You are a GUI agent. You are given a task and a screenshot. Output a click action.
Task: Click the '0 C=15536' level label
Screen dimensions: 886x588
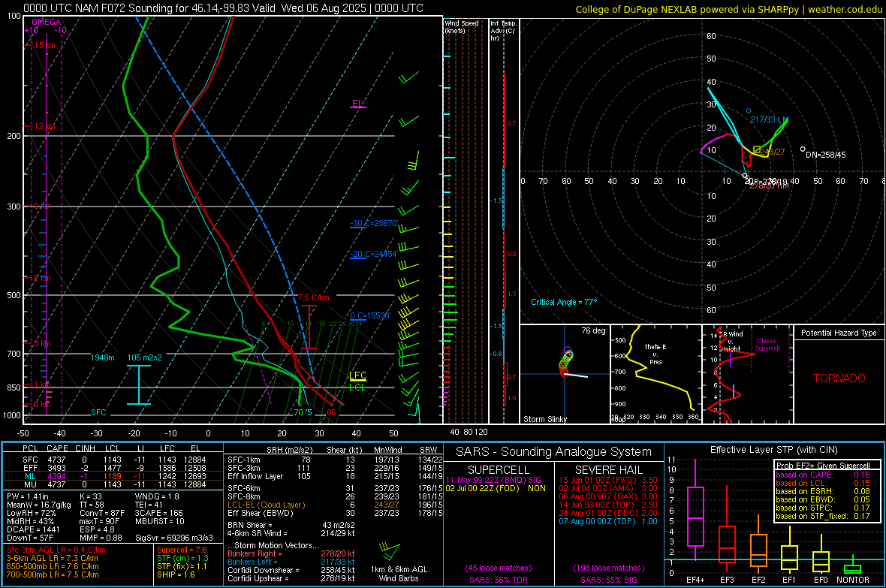point(370,315)
